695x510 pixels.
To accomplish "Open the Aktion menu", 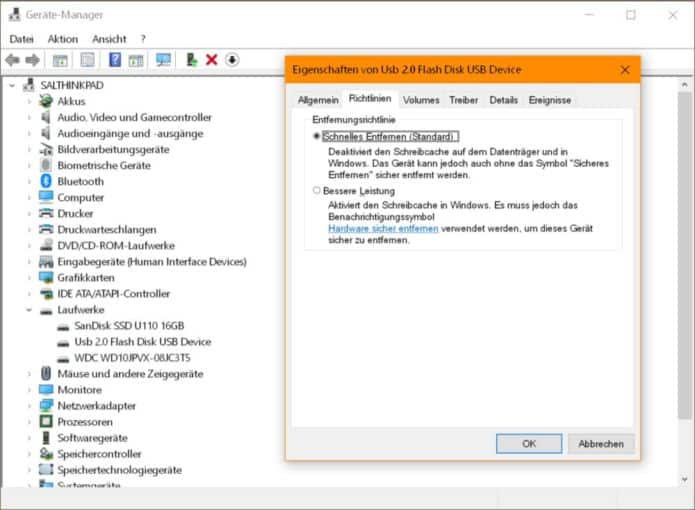I will 62,39.
